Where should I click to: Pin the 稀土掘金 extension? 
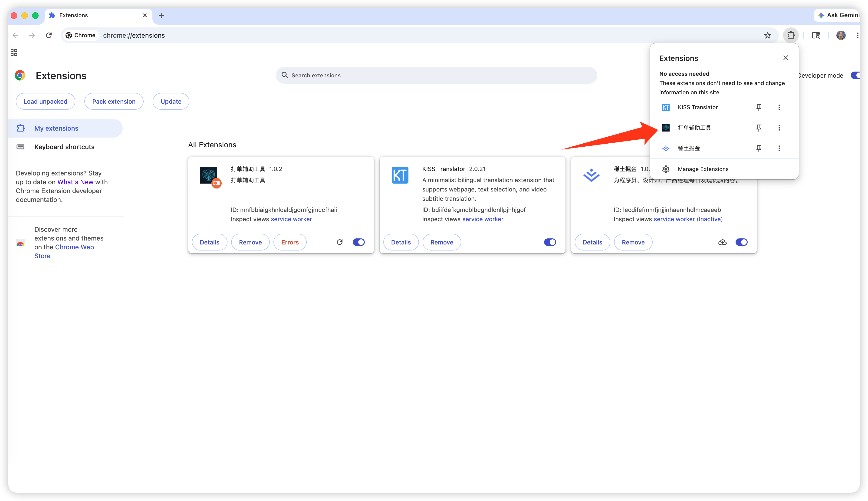pyautogui.click(x=759, y=148)
